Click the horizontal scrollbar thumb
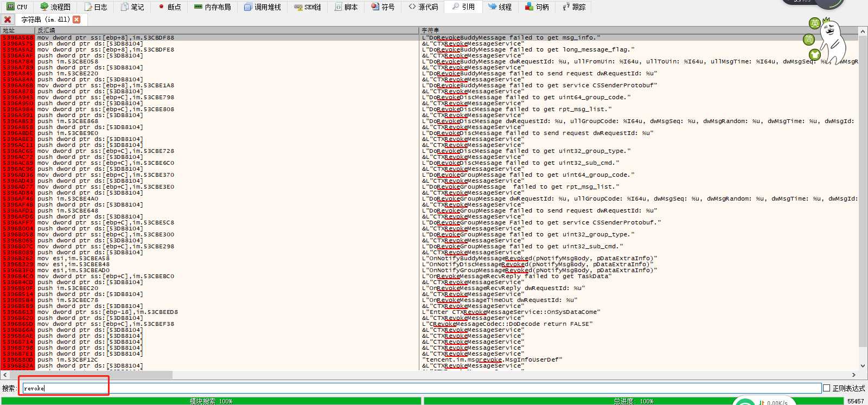This screenshot has height=405, width=868. tap(91, 375)
